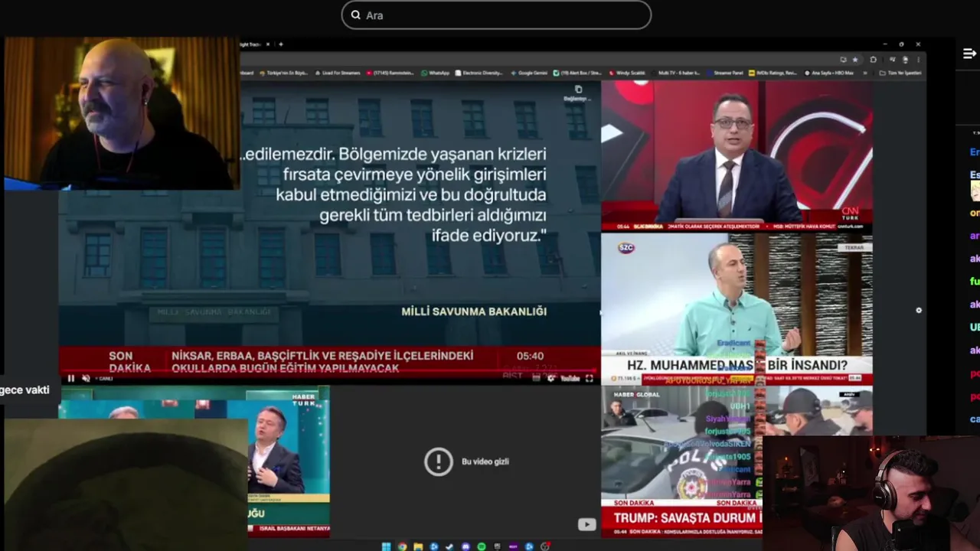The image size is (980, 551).
Task: Click the YouTube logo on main video player
Action: [570, 378]
